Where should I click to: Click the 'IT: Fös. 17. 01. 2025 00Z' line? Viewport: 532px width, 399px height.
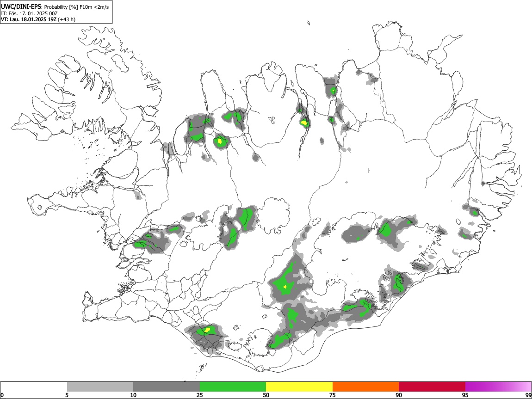(x=29, y=13)
